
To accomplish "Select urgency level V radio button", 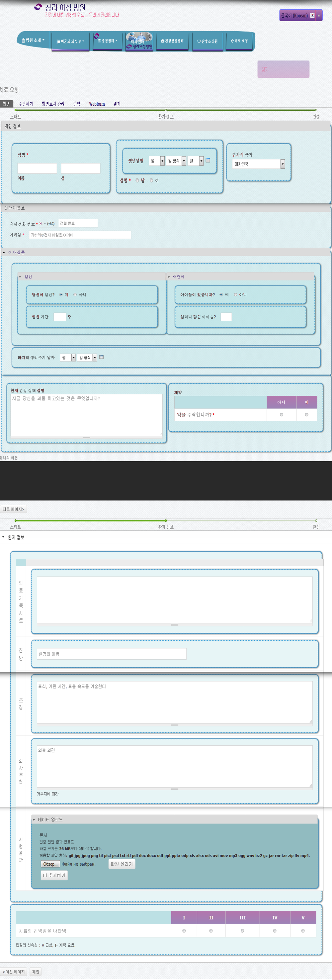I will (x=303, y=930).
